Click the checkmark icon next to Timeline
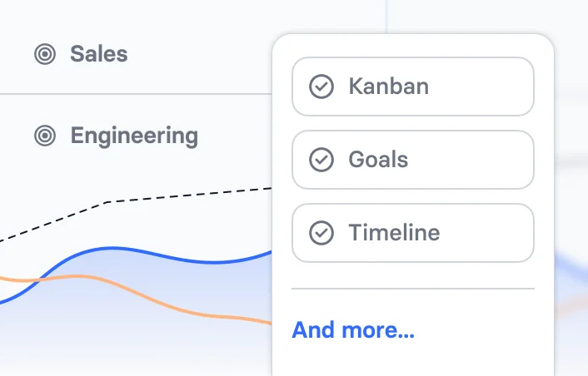This screenshot has height=376, width=588. click(x=321, y=233)
